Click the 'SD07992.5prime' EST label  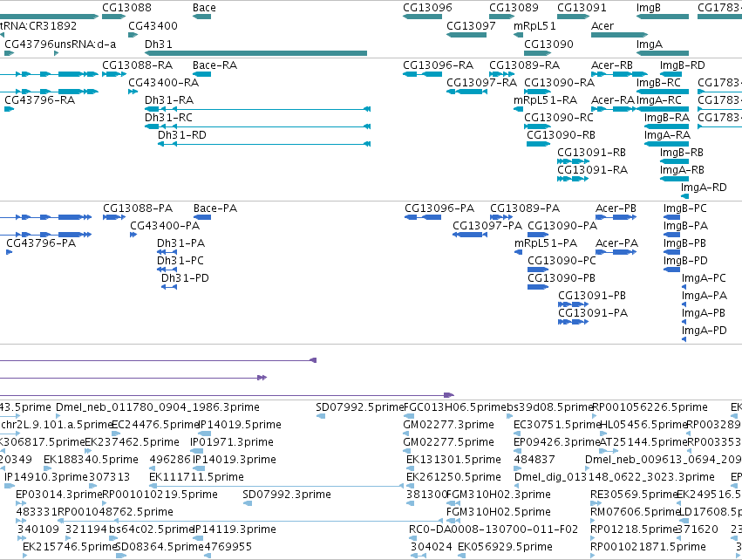click(360, 407)
